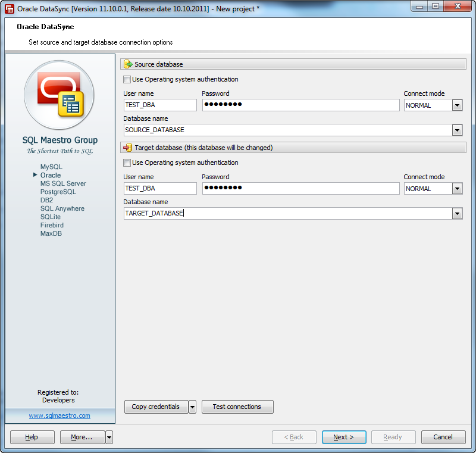This screenshot has height=453, width=476.
Task: Enable Operating system authentication for source database
Action: [127, 79]
